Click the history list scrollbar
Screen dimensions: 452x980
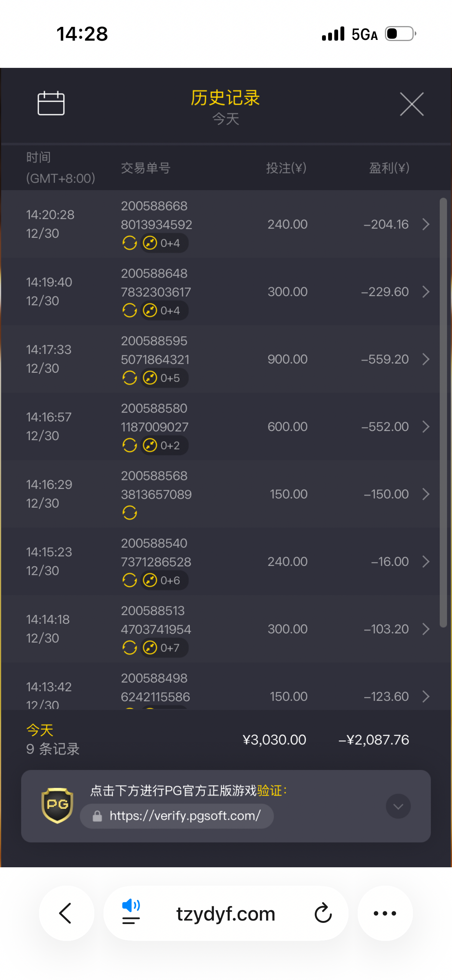tap(443, 412)
